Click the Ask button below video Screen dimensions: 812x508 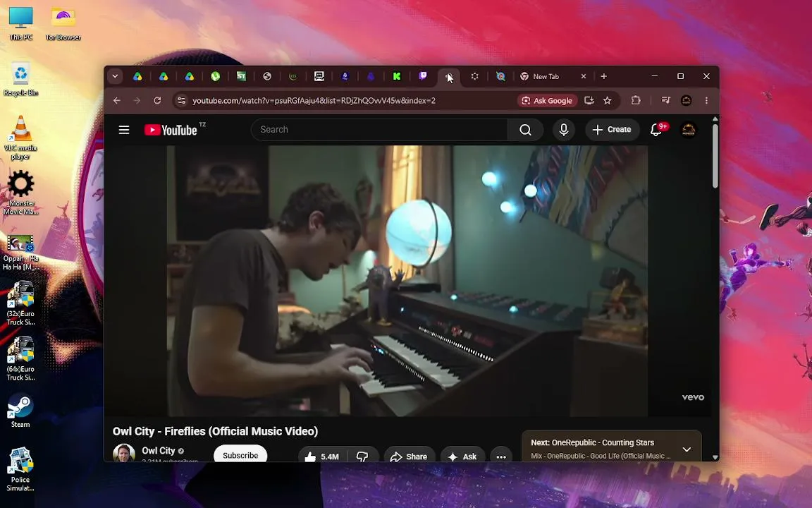[x=462, y=456]
